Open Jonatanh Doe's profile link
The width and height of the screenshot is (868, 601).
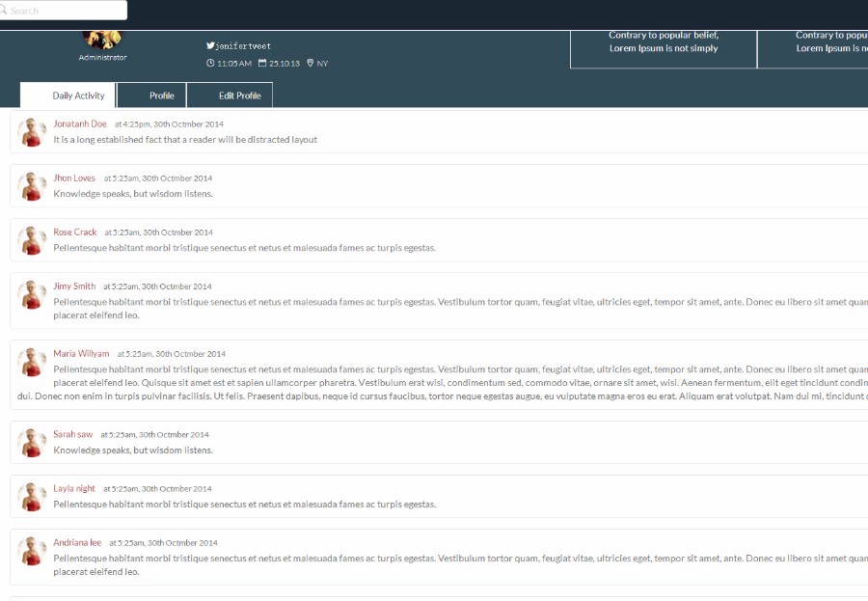80,124
